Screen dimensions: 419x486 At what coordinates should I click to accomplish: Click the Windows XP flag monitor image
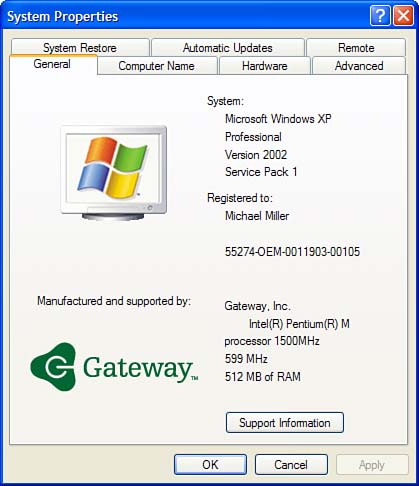coord(114,173)
